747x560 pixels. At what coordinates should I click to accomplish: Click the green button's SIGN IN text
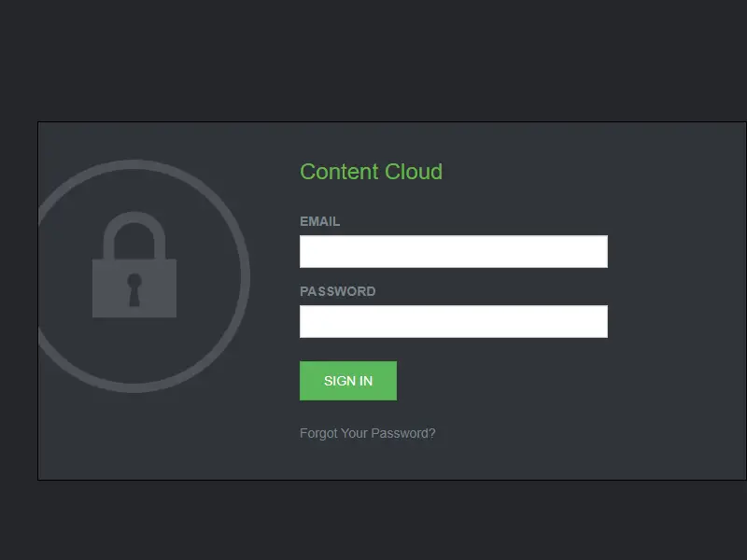[348, 381]
